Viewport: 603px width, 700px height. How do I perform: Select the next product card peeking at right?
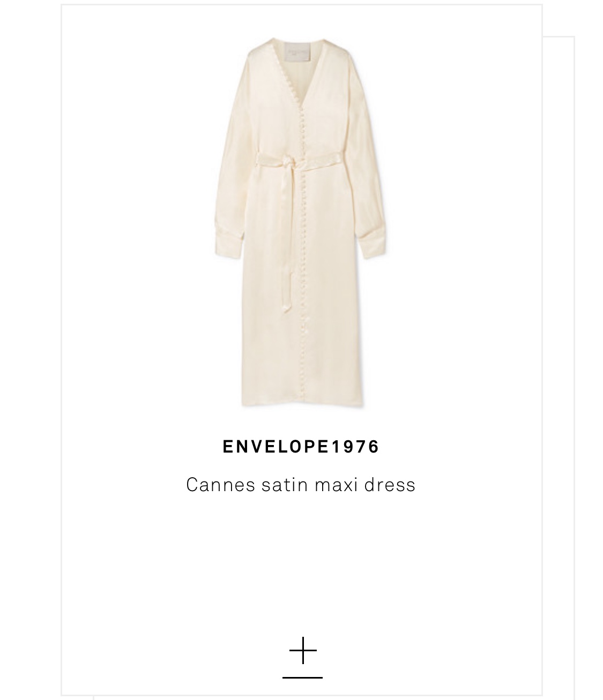pyautogui.click(x=559, y=367)
